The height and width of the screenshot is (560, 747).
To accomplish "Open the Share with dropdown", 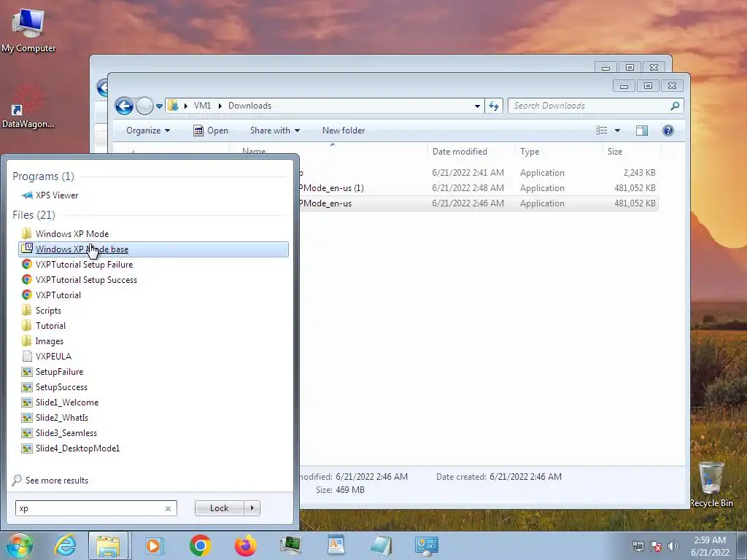I will click(275, 131).
